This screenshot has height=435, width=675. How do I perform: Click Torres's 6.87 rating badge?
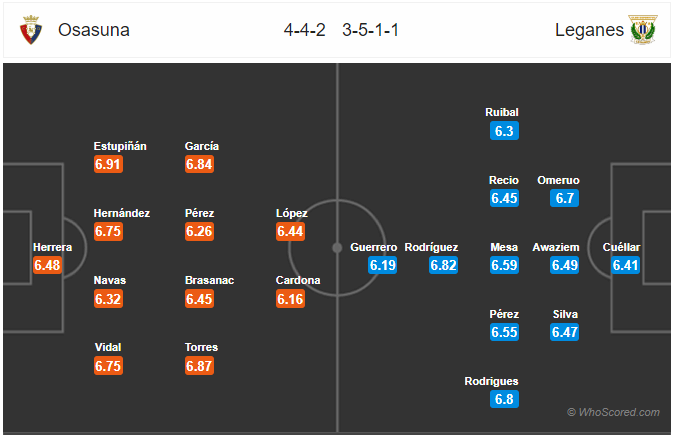199,366
